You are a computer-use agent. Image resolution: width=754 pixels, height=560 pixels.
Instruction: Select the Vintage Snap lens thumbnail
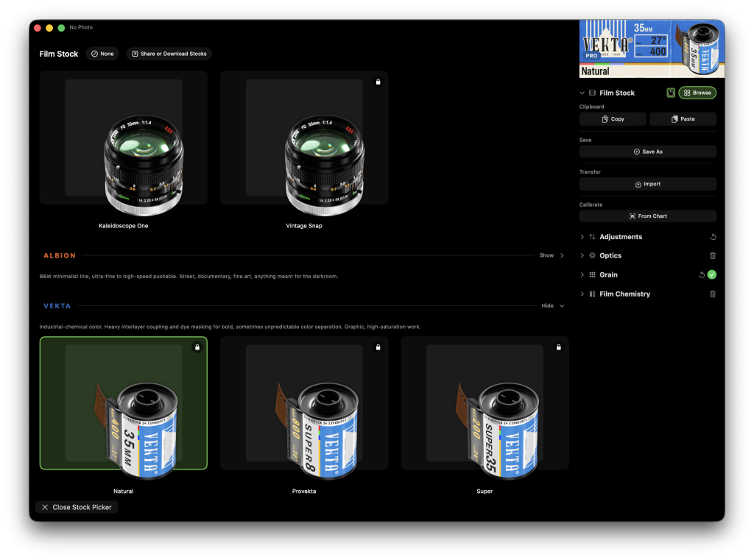[304, 138]
